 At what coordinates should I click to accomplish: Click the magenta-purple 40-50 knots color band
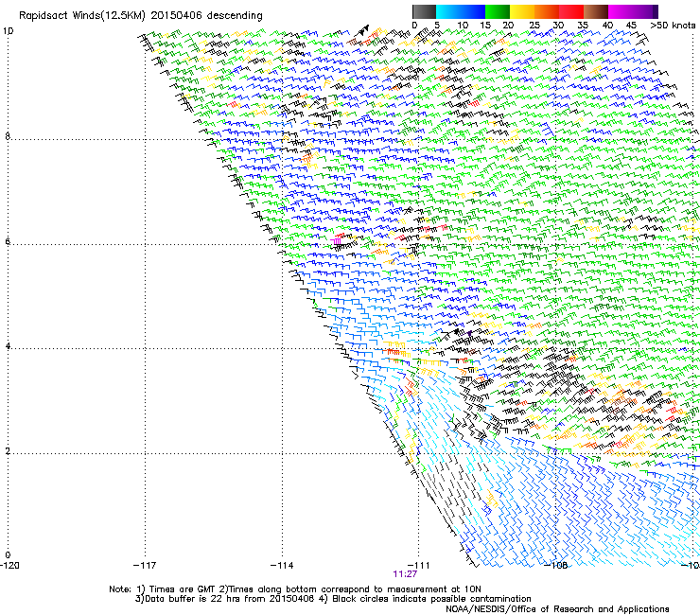633,11
